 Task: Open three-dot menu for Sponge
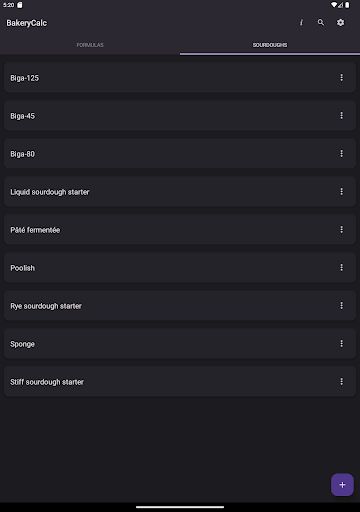[x=341, y=344]
